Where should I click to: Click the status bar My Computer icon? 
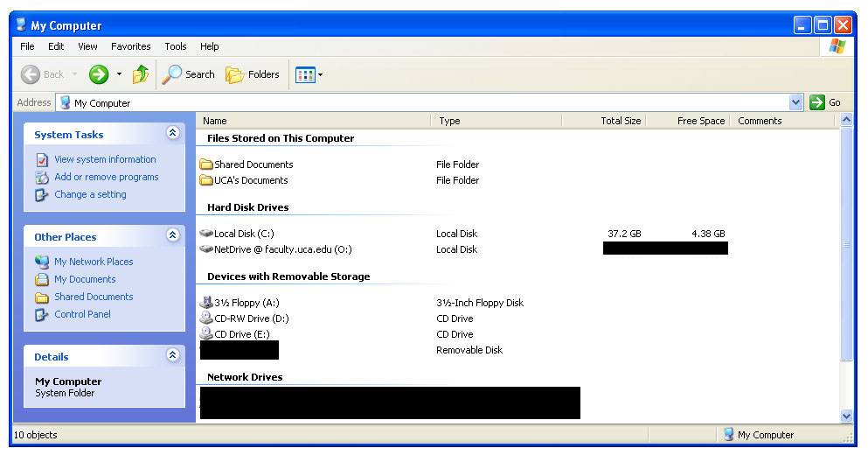click(729, 434)
